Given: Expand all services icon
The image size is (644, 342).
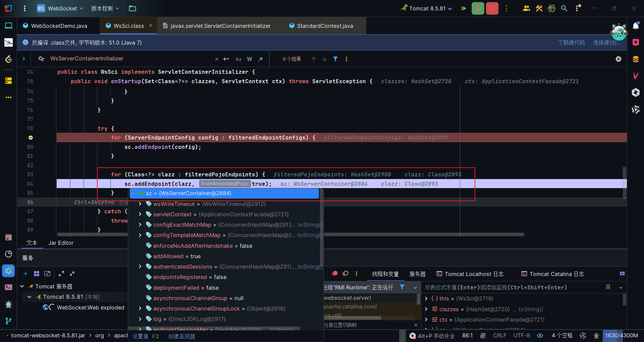Looking at the screenshot, I should click(61, 274).
